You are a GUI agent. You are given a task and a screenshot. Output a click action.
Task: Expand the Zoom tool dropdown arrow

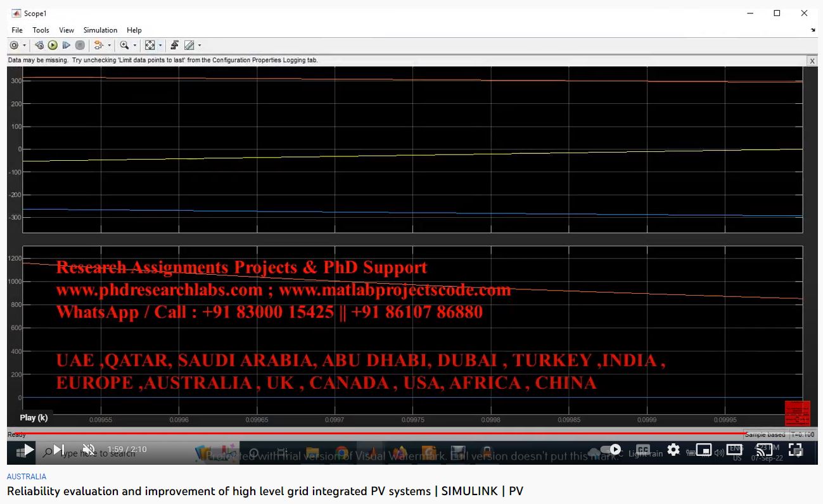[x=135, y=46]
